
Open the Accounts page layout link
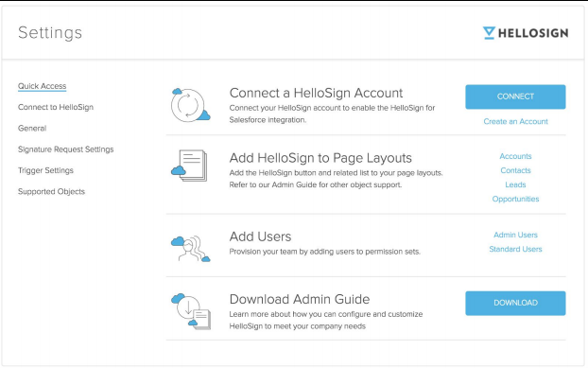(x=515, y=156)
